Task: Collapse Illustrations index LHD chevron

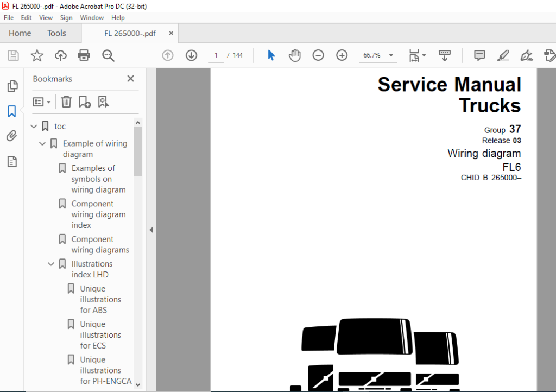Action: tap(50, 264)
